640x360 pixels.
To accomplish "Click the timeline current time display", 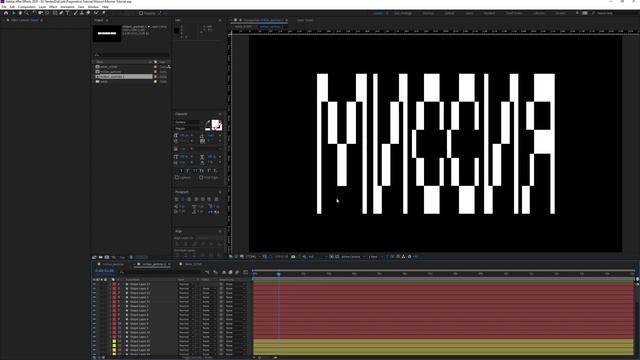I will click(104, 271).
